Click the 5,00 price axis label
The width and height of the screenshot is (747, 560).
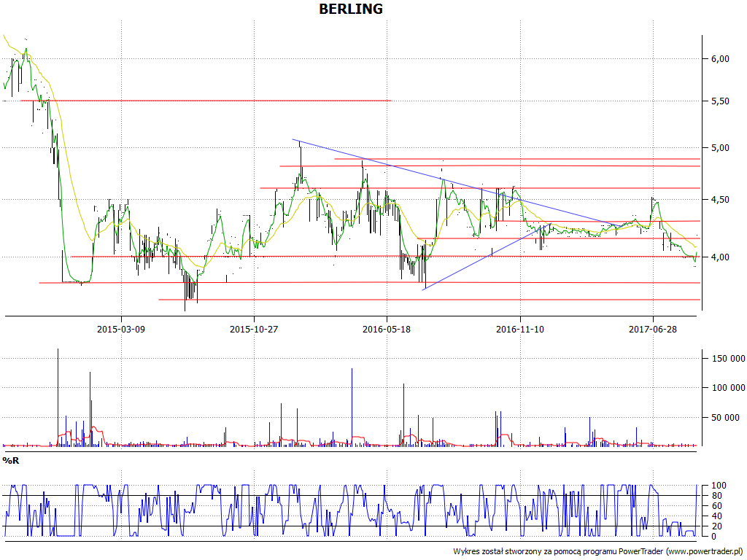click(720, 147)
